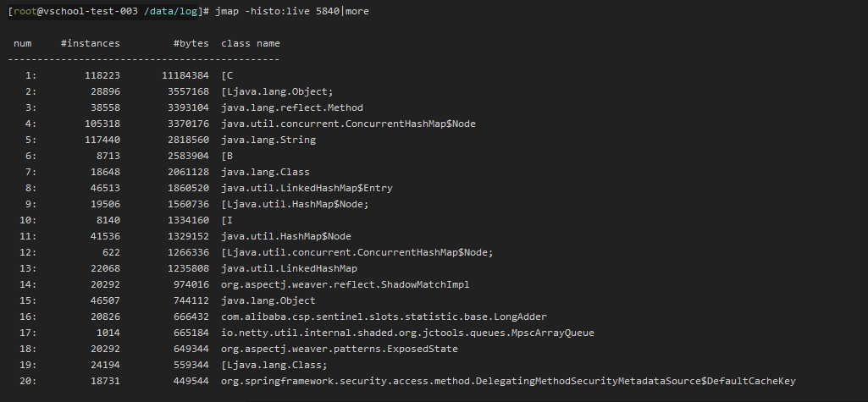The width and height of the screenshot is (868, 402).
Task: Click the java.util.LinkedHashMap entry in row 13
Action: pos(271,268)
